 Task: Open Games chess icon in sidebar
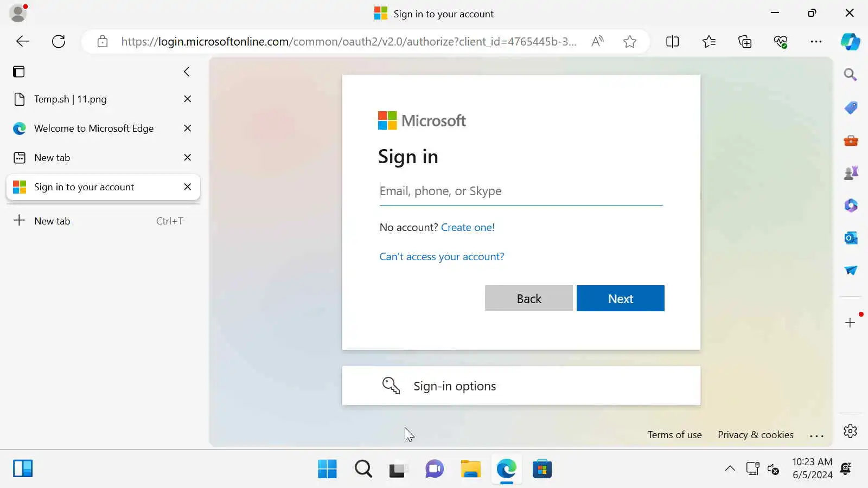[851, 173]
